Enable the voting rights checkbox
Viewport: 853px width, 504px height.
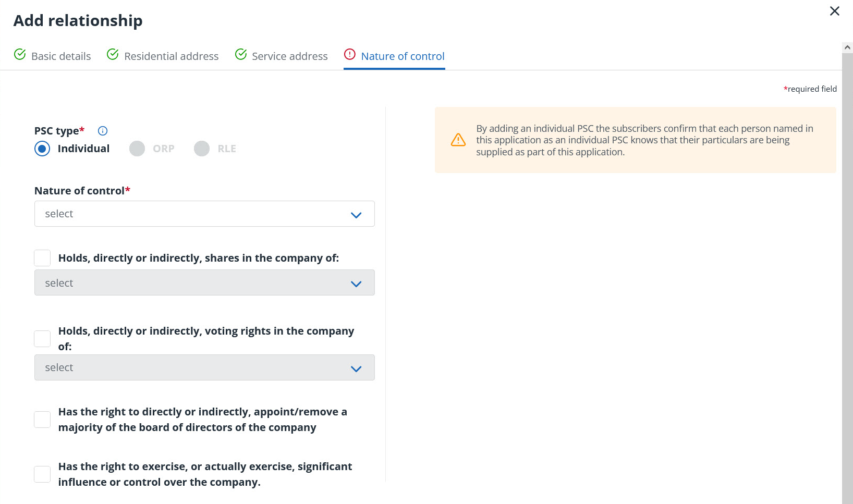click(42, 339)
